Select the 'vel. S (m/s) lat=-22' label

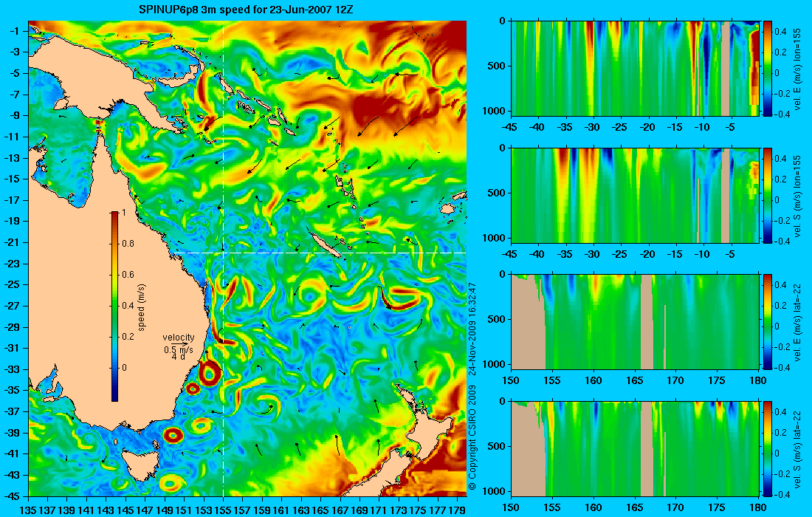(x=797, y=449)
